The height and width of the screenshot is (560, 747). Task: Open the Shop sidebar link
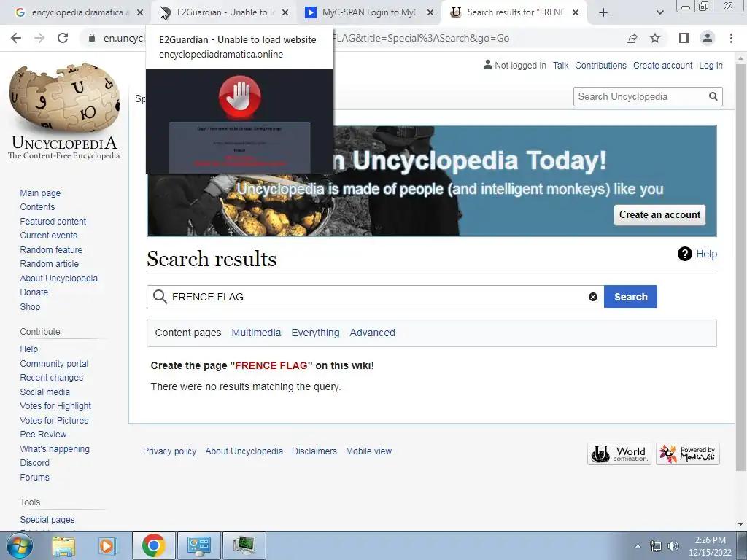click(30, 307)
